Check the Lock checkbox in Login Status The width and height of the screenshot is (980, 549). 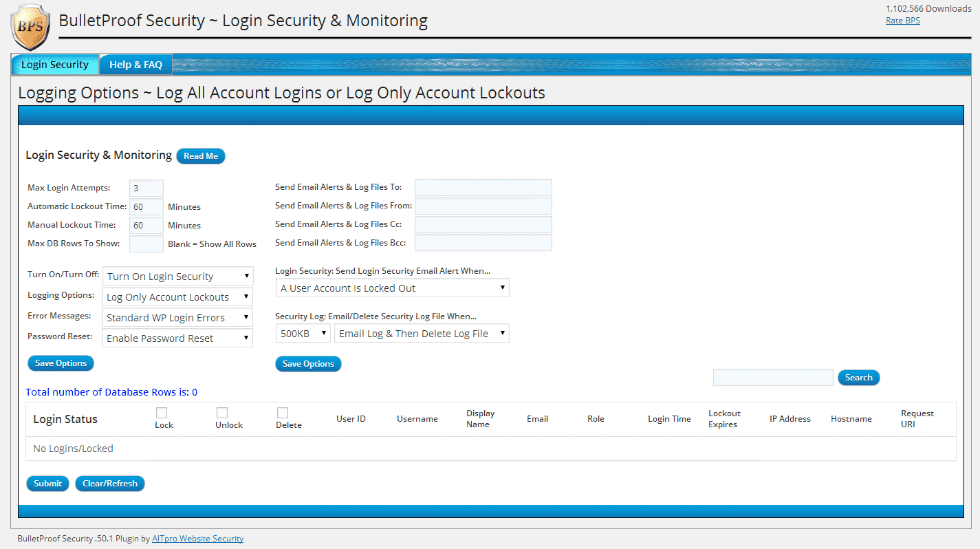162,413
